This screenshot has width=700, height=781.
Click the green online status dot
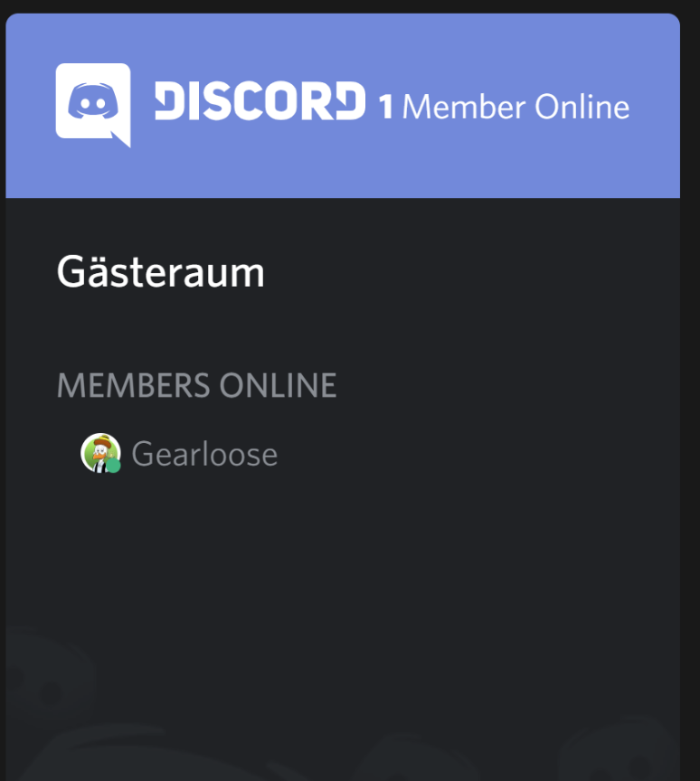coord(114,466)
